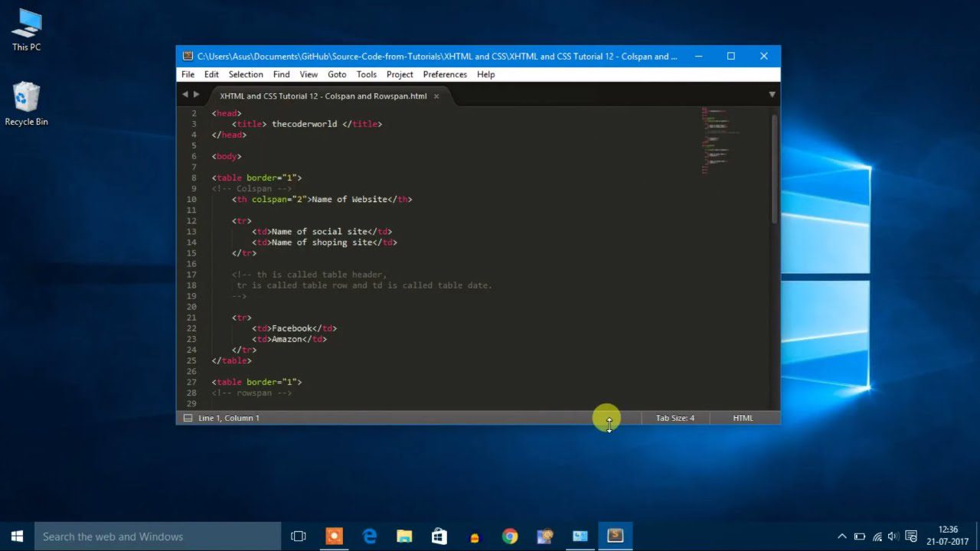Open the Tools menu
Viewport: 980px width, 551px height.
point(367,74)
